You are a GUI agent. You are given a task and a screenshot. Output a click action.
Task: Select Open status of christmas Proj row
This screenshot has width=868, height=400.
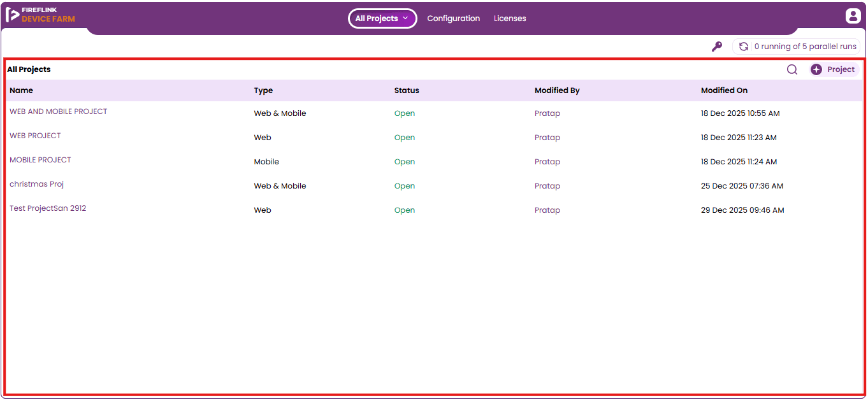405,186
